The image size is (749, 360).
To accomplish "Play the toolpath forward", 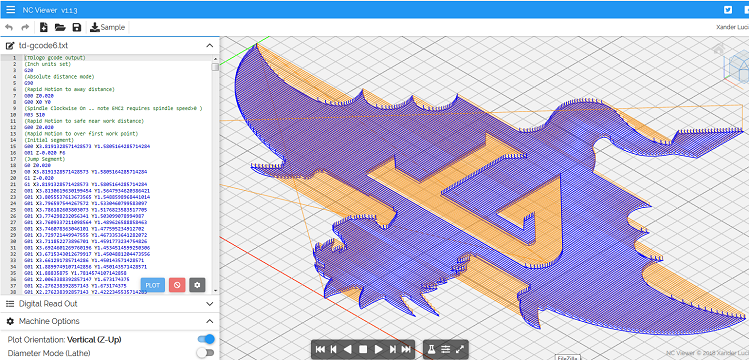I will click(x=378, y=349).
